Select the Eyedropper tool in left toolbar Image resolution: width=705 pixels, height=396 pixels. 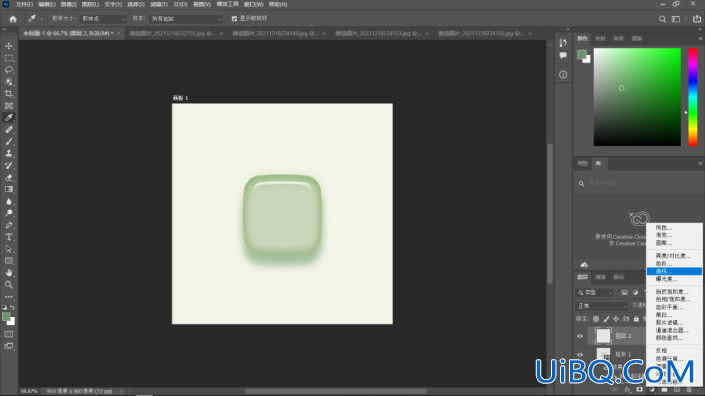9,117
